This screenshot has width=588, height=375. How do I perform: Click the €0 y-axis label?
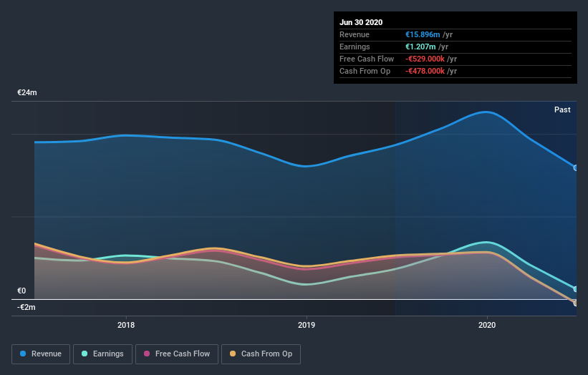point(21,291)
